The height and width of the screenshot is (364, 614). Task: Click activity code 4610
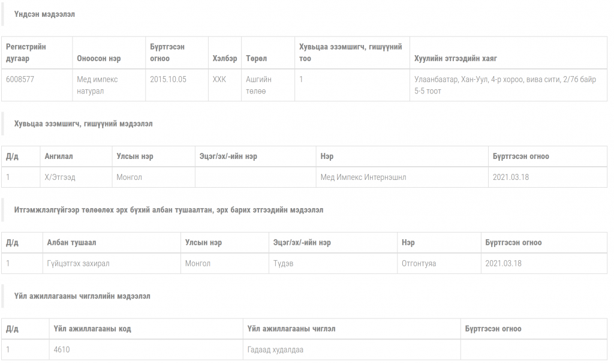coord(62,350)
